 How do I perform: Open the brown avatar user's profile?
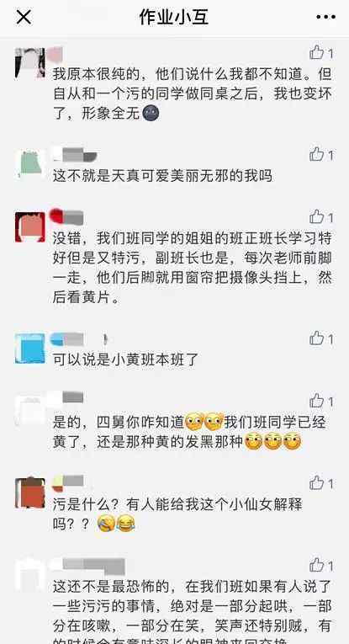30,492
